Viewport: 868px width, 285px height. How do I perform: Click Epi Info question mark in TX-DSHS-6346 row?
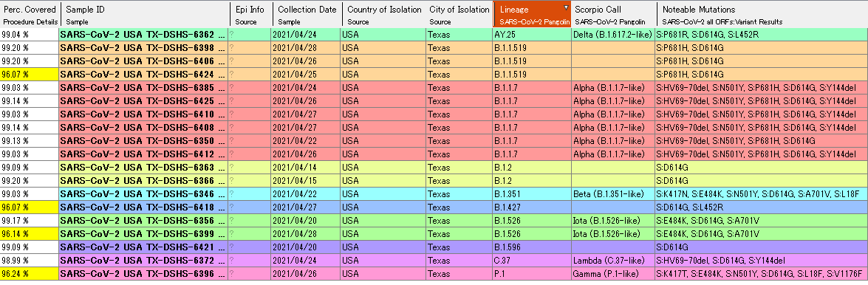(x=231, y=193)
